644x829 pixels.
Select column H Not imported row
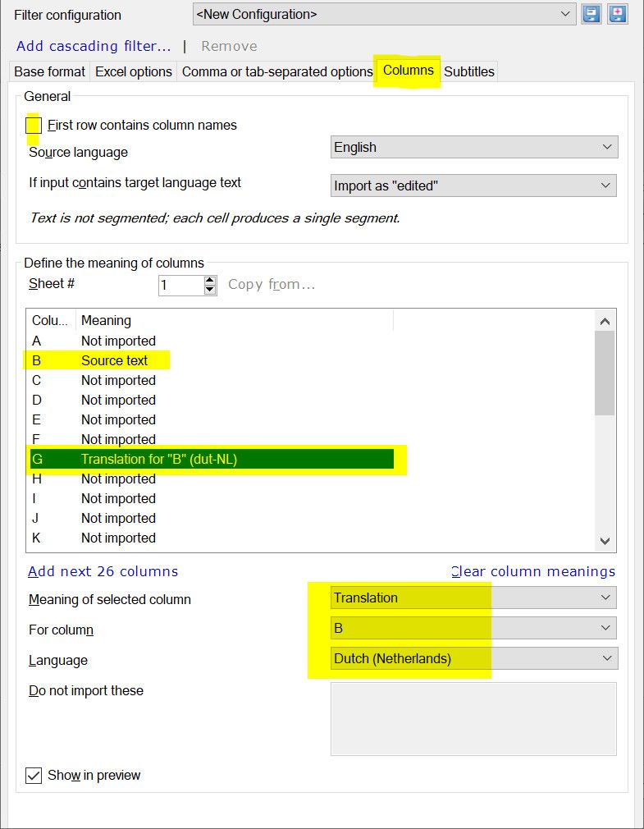pyautogui.click(x=212, y=479)
